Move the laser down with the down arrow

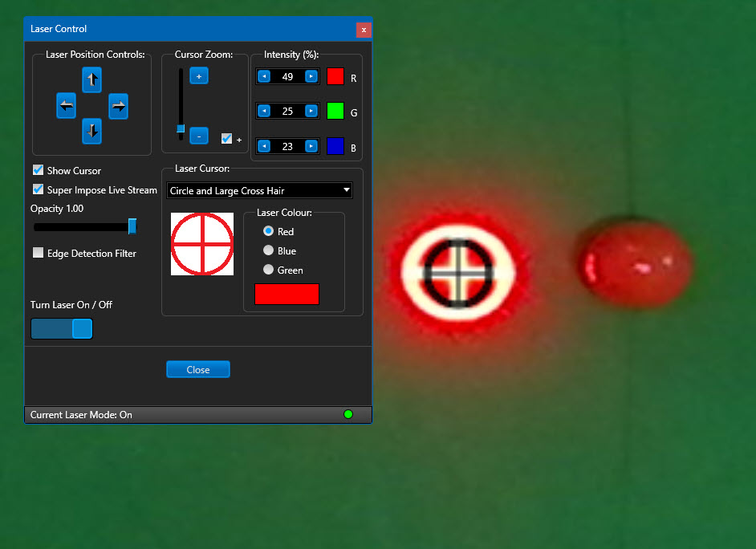pos(91,131)
